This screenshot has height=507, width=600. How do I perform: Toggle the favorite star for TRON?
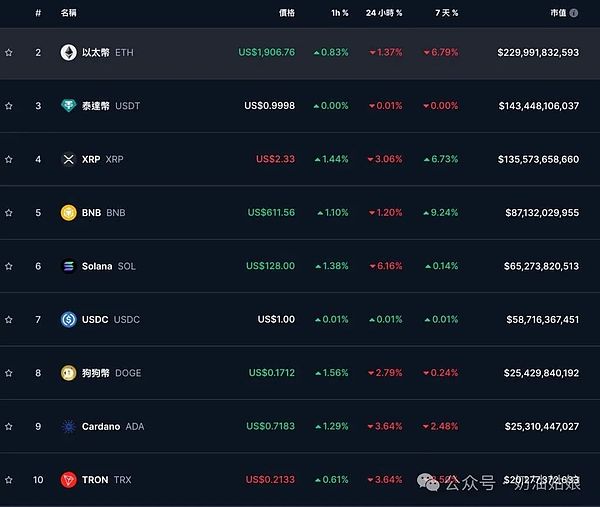coord(9,479)
